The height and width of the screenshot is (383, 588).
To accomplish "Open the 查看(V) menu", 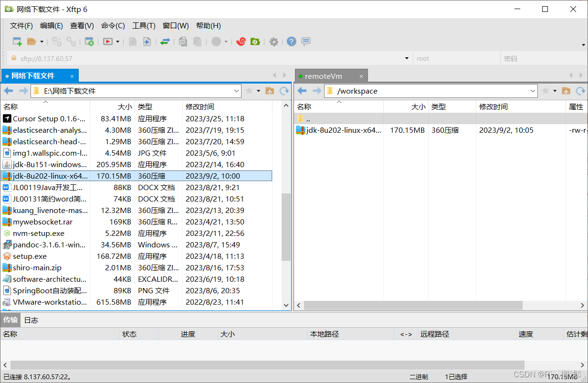I will click(x=82, y=26).
